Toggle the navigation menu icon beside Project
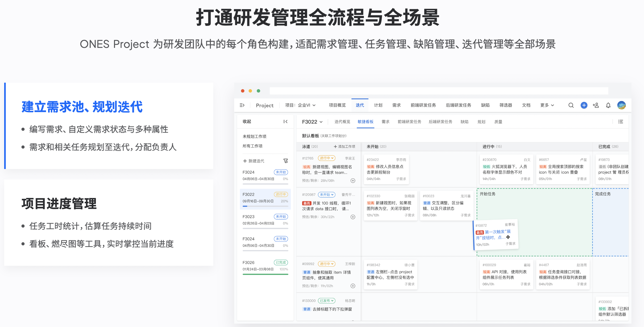 coord(242,105)
